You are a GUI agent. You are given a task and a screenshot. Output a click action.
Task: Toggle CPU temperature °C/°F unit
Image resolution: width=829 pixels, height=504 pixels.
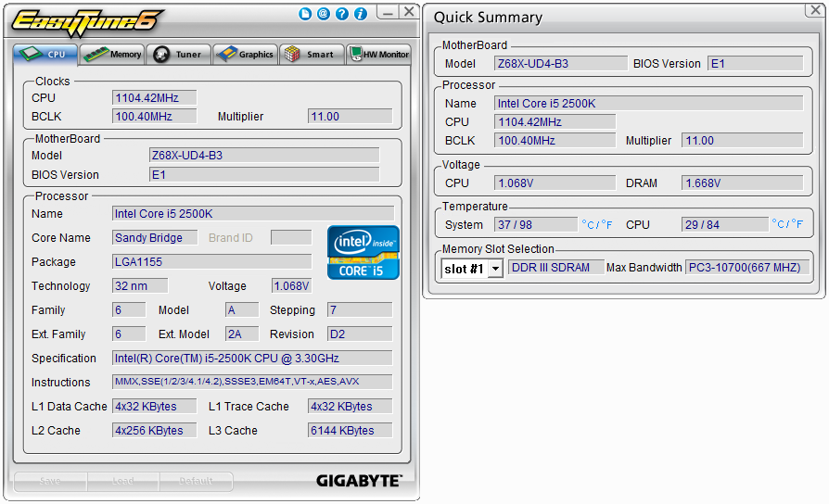(787, 224)
